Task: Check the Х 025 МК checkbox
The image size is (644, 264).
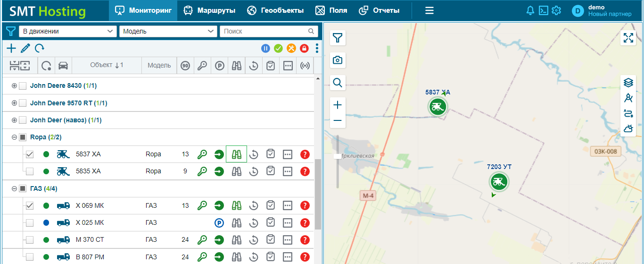Action: click(x=29, y=222)
